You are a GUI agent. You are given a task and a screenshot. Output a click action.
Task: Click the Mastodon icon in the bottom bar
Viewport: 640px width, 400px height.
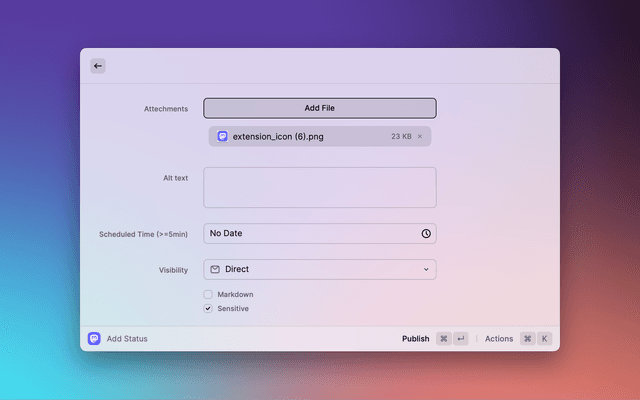94,339
